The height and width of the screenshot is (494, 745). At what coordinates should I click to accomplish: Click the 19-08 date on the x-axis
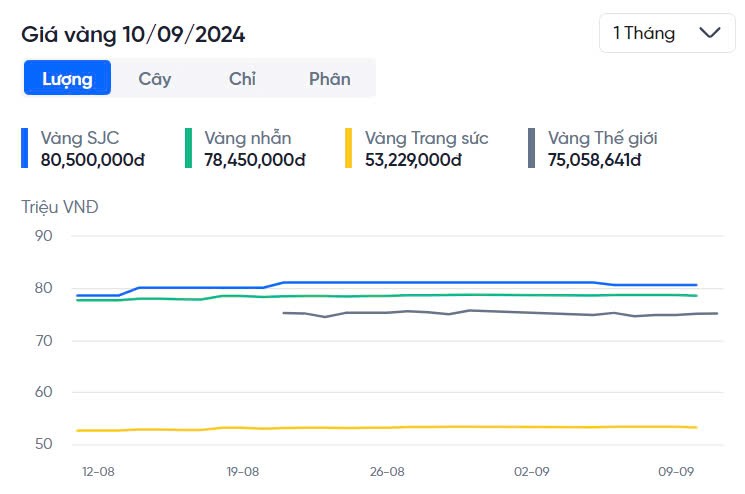243,472
